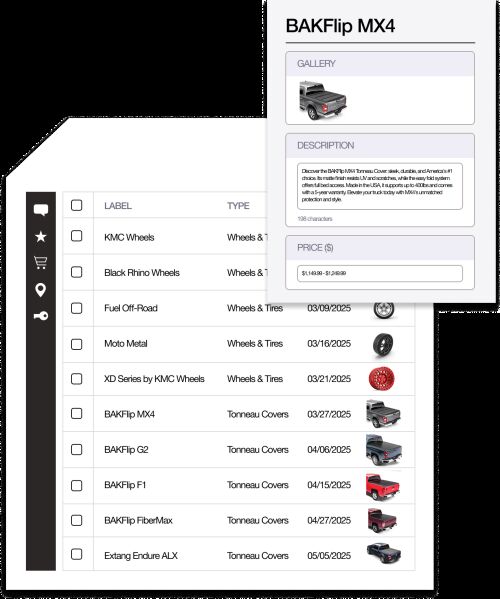Click the 198 characters counter text

click(x=315, y=219)
